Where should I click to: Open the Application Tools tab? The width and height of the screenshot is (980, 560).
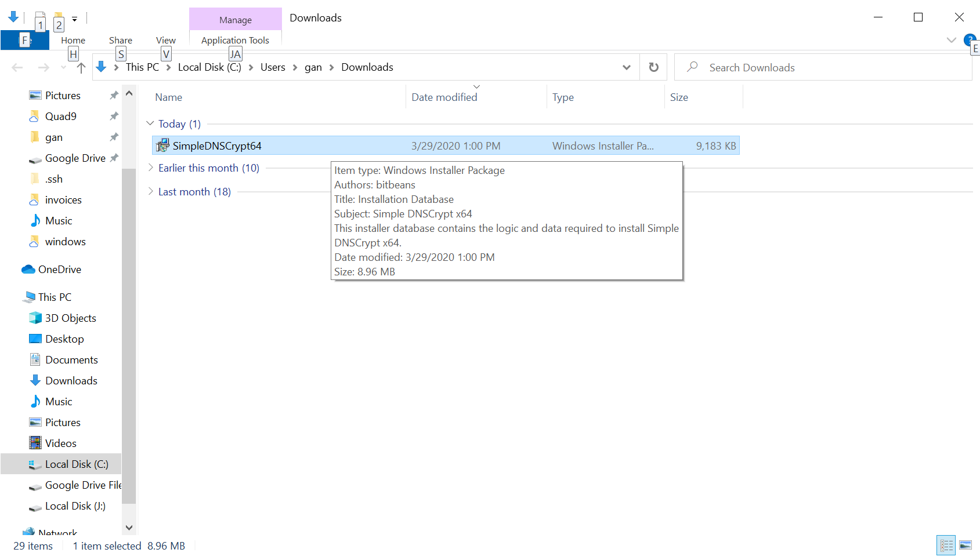(x=235, y=40)
